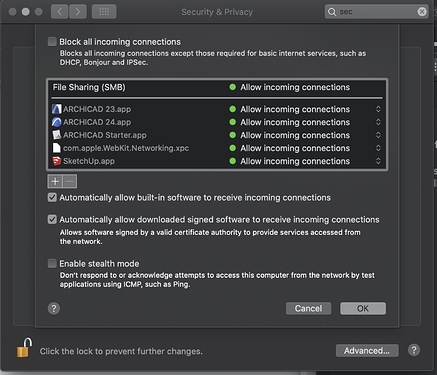Click the com.apple.WebKit.Networking.xpc file icon
The width and height of the screenshot is (437, 375).
pyautogui.click(x=57, y=148)
